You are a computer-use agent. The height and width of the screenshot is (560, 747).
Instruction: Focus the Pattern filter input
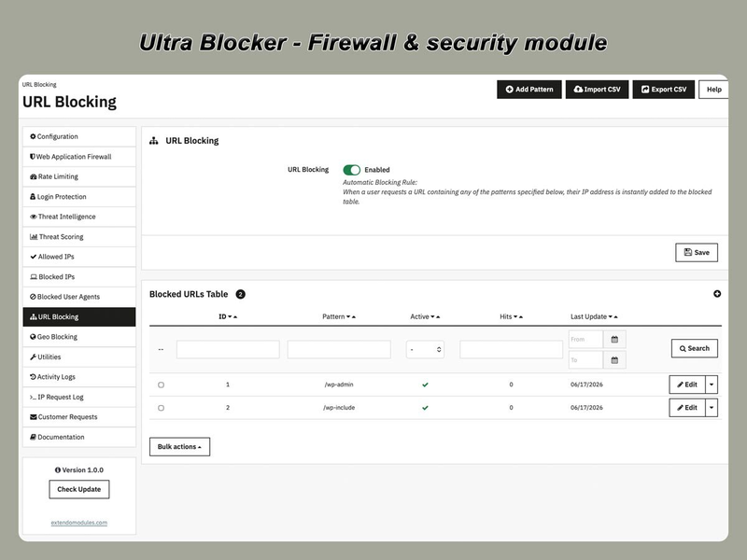coord(339,349)
